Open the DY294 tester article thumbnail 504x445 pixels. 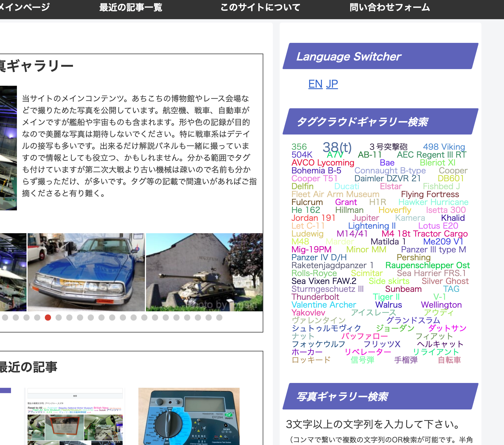click(x=189, y=416)
